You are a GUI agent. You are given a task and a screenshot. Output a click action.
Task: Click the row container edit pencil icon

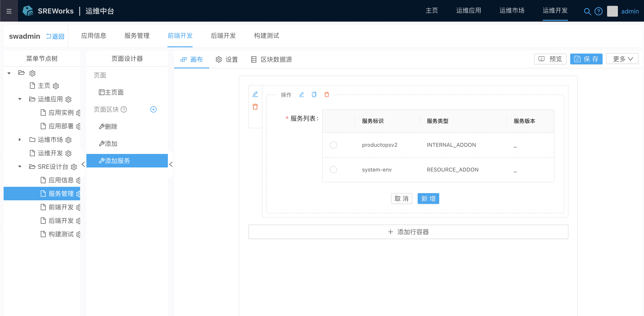click(x=255, y=94)
